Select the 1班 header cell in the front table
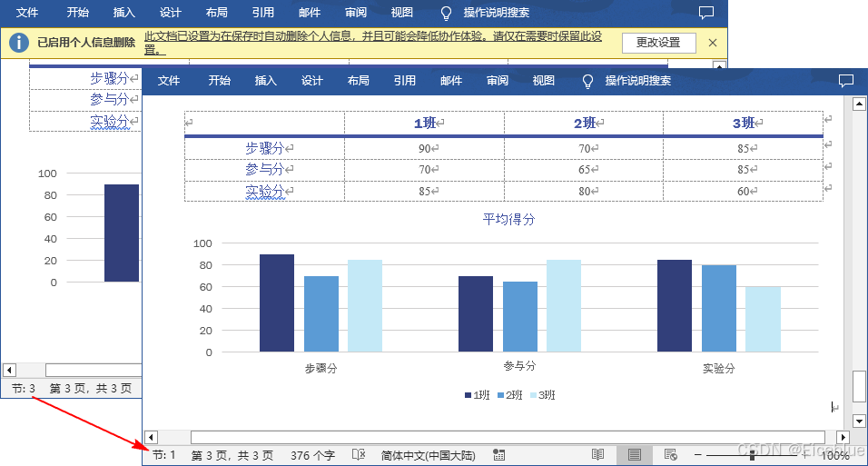This screenshot has width=868, height=466. [425, 123]
